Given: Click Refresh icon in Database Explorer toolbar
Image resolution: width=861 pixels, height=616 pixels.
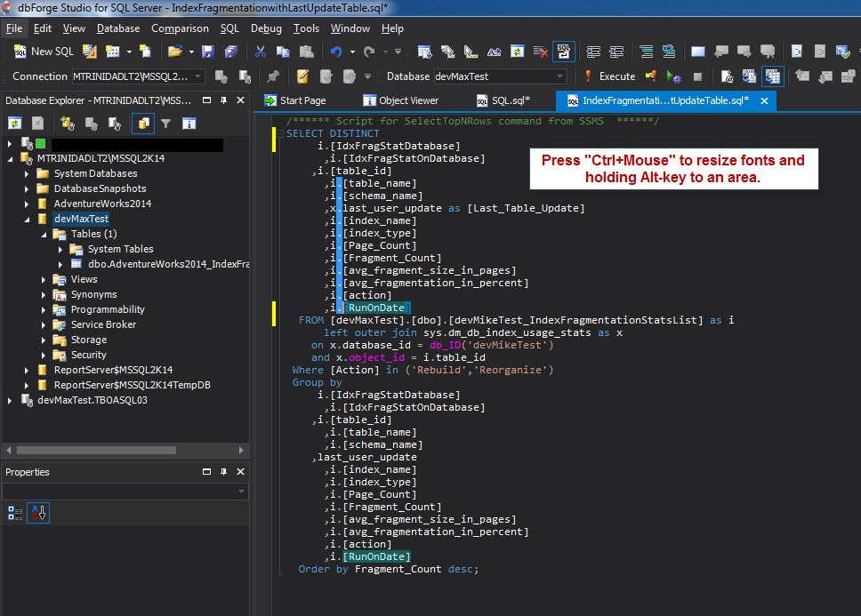Looking at the screenshot, I should (x=15, y=124).
